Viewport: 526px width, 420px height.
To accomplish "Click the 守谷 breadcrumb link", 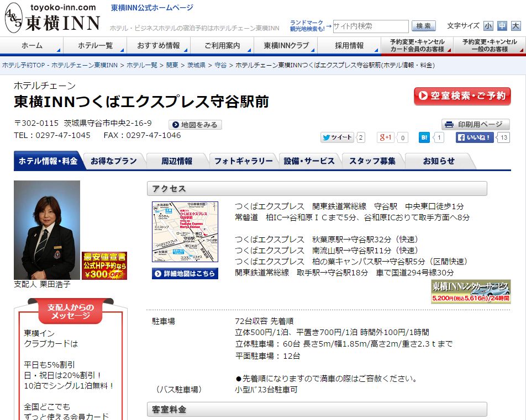I will tap(220, 65).
